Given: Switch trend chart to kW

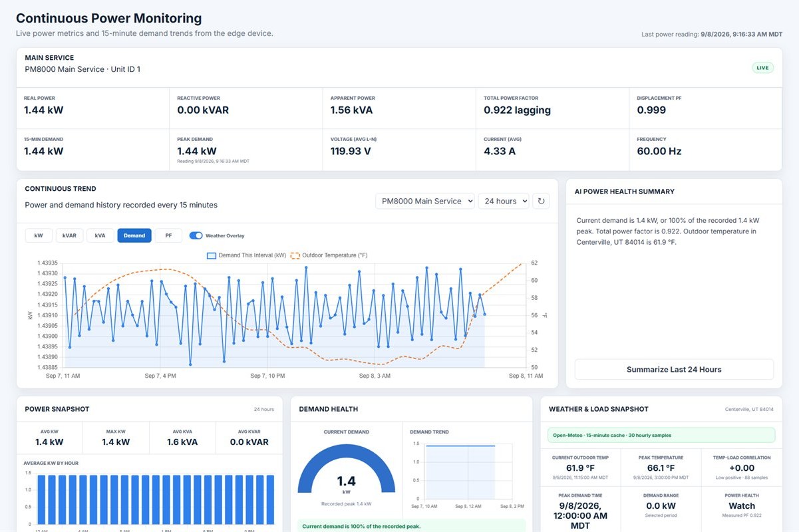Looking at the screenshot, I should pyautogui.click(x=39, y=235).
